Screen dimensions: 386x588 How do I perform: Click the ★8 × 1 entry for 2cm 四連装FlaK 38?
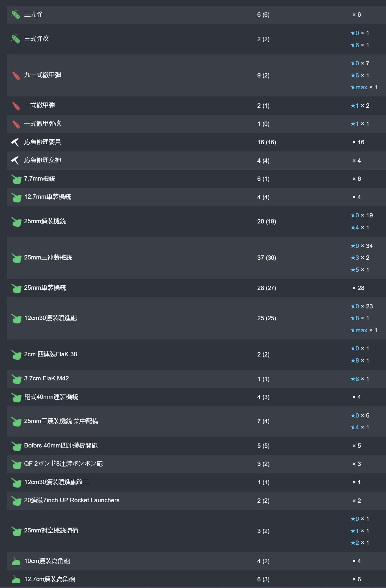coord(359,361)
